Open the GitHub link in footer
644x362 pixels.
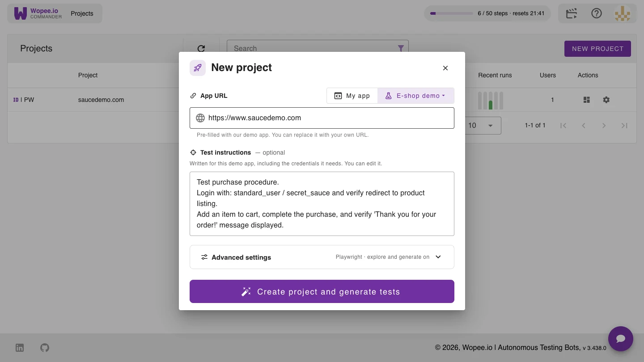(45, 348)
